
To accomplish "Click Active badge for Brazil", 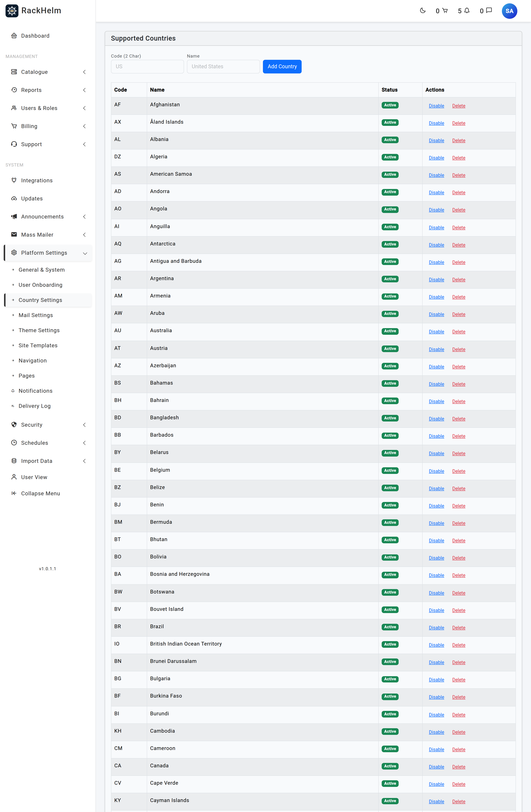I will 390,627.
